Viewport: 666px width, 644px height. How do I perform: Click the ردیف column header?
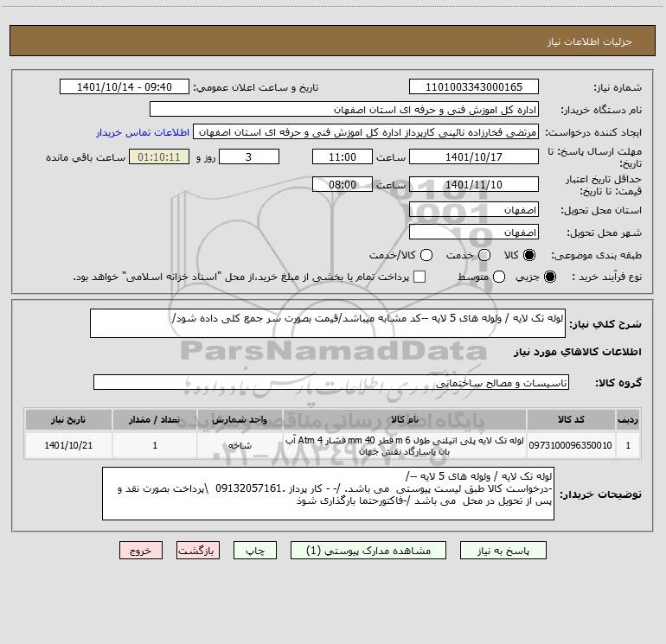(x=628, y=420)
